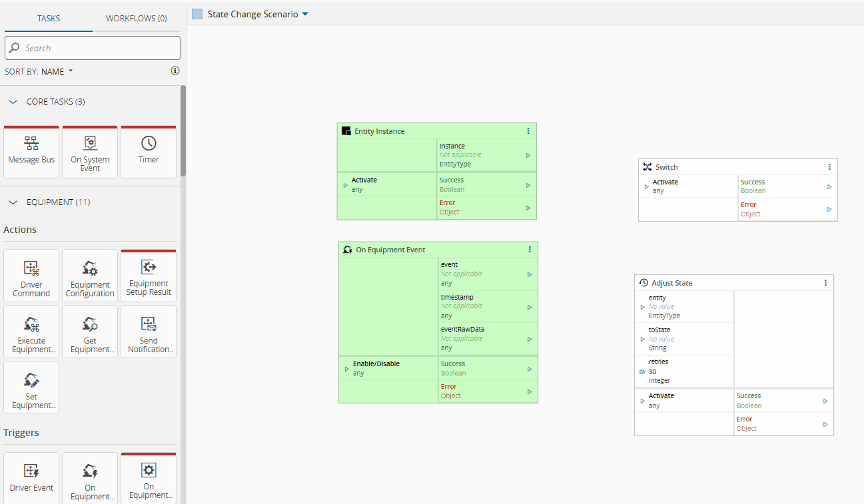The width and height of the screenshot is (864, 504).
Task: Switch to the Workflows tab
Action: click(137, 18)
